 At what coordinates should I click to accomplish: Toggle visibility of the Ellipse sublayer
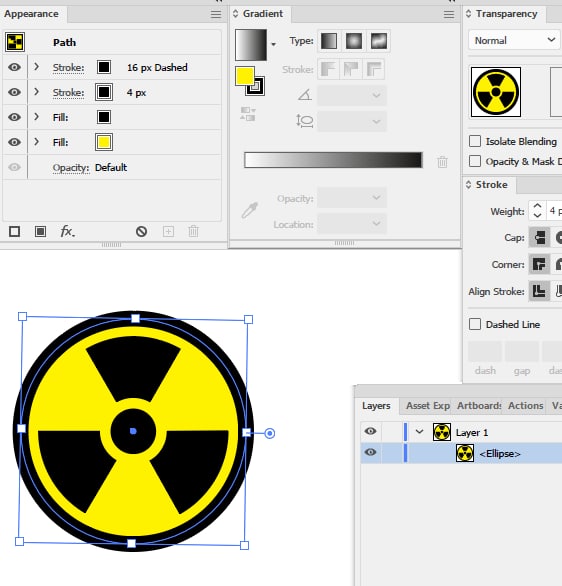tap(370, 453)
